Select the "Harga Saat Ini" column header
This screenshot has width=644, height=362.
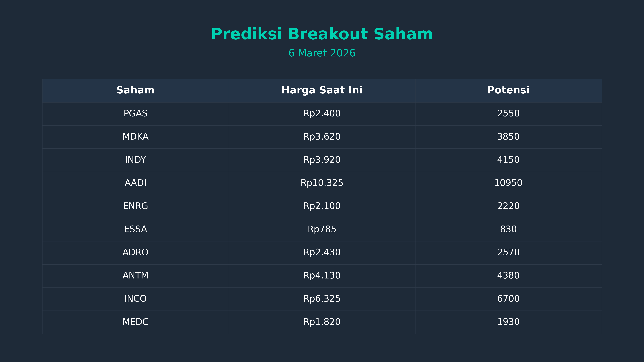tap(322, 90)
